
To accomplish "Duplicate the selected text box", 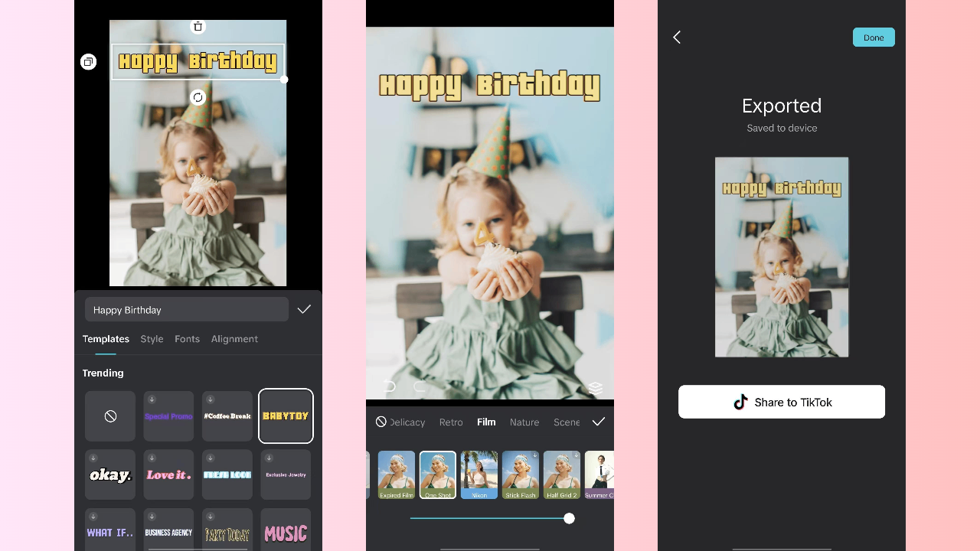I will point(88,61).
